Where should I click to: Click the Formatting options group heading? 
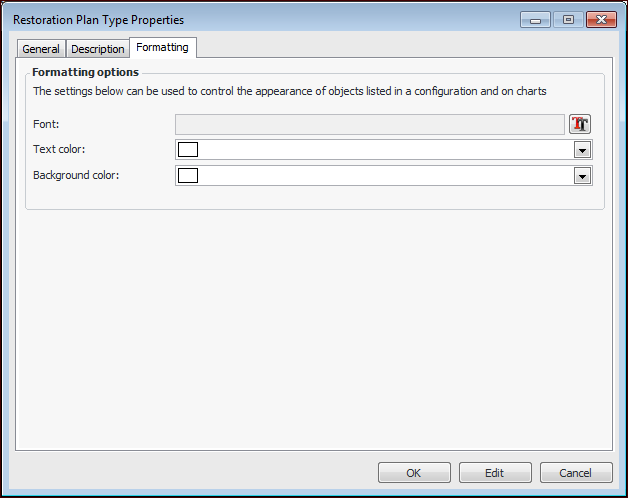[x=86, y=72]
